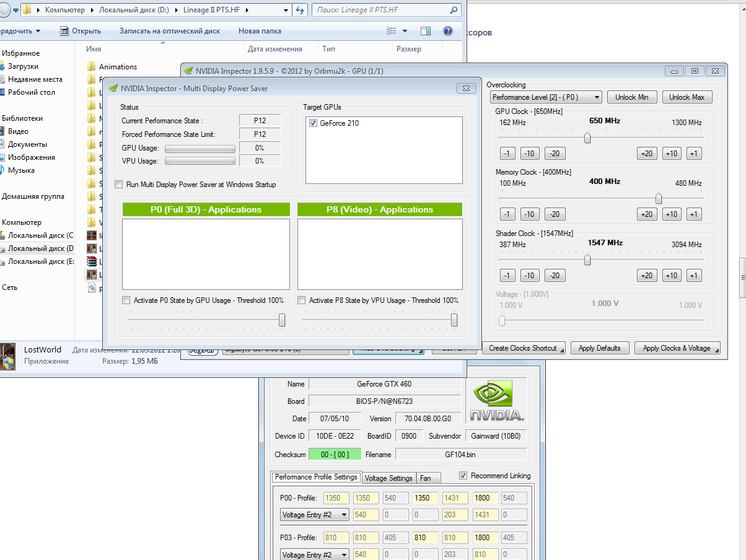Click the NVIDIA logo in BIOS editor

pos(496,401)
